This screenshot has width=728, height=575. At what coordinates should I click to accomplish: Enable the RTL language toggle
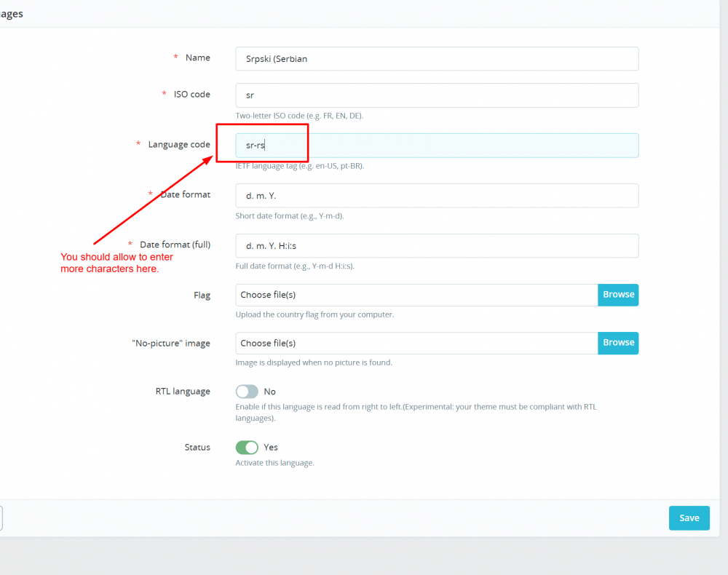247,391
